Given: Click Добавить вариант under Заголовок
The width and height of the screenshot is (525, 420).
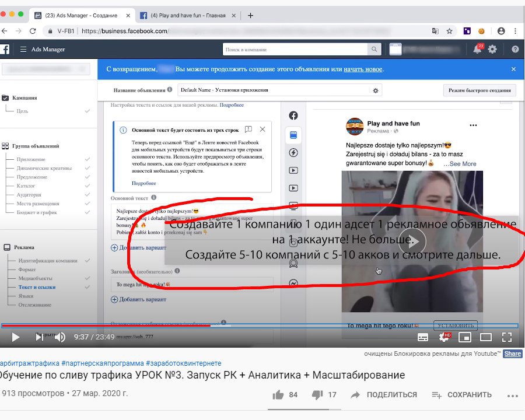Looking at the screenshot, I should [x=139, y=299].
